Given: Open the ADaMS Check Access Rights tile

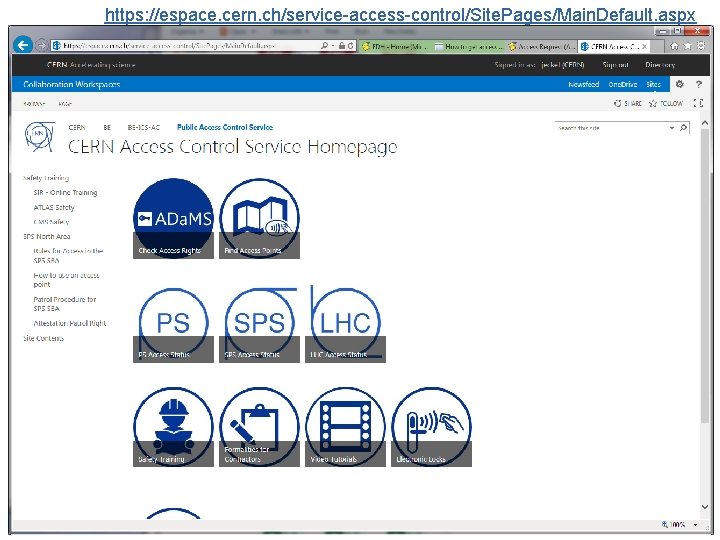Looking at the screenshot, I should click(173, 219).
